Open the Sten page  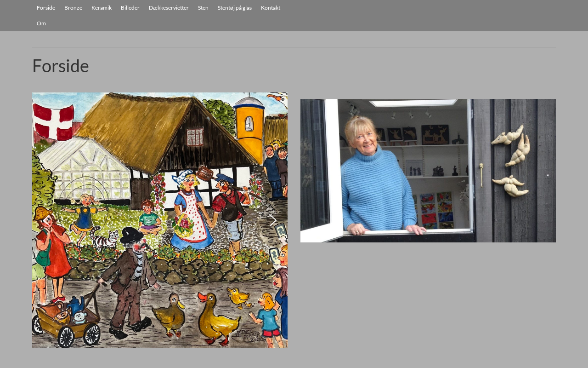(203, 8)
